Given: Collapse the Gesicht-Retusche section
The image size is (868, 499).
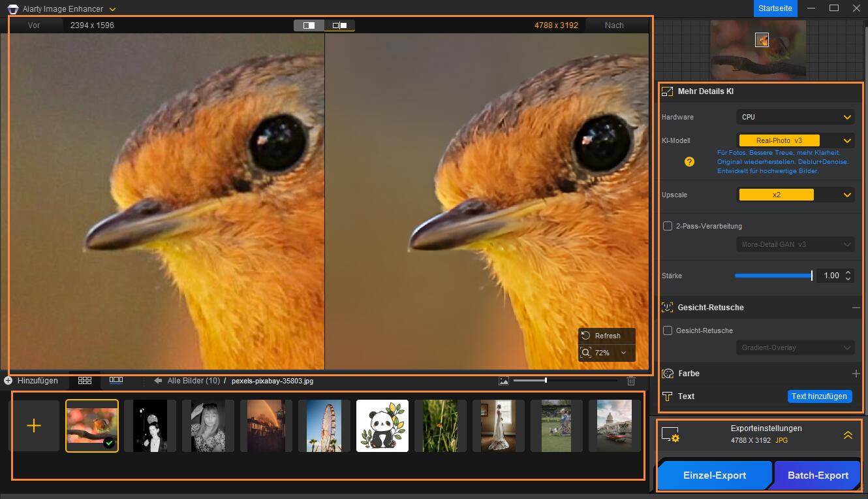Looking at the screenshot, I should (x=856, y=308).
